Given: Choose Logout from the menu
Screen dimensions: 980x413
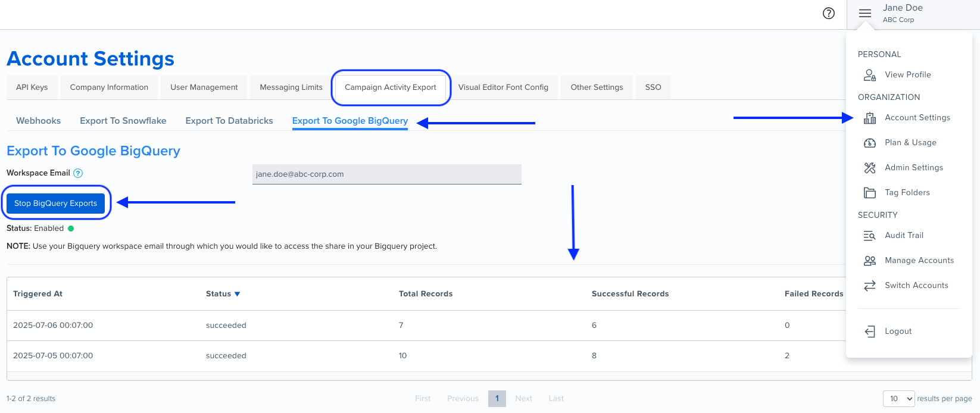Looking at the screenshot, I should [898, 331].
